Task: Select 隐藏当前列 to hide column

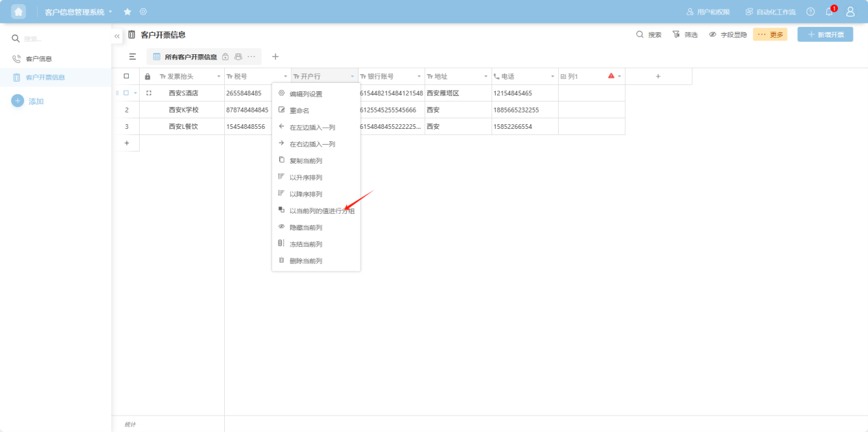Action: (x=306, y=228)
